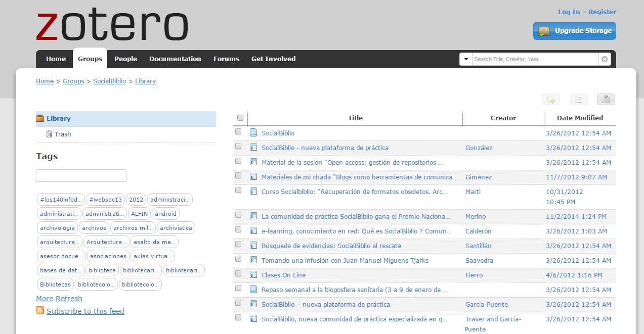The image size is (644, 334).
Task: Click Groups in the breadcrumb
Action: tap(73, 81)
